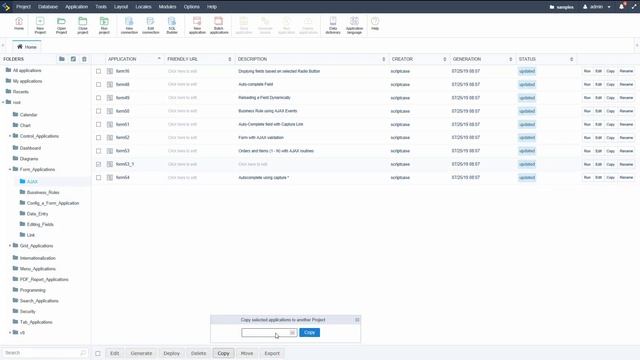This screenshot has width=640, height=360.
Task: Click friendly URL field for form50
Action: pyautogui.click(x=182, y=111)
